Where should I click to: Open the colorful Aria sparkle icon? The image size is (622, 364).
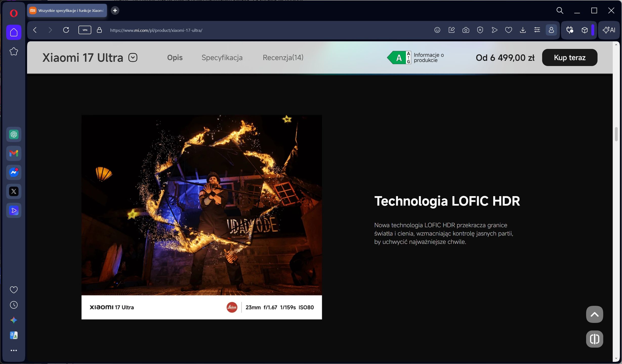coord(14,320)
